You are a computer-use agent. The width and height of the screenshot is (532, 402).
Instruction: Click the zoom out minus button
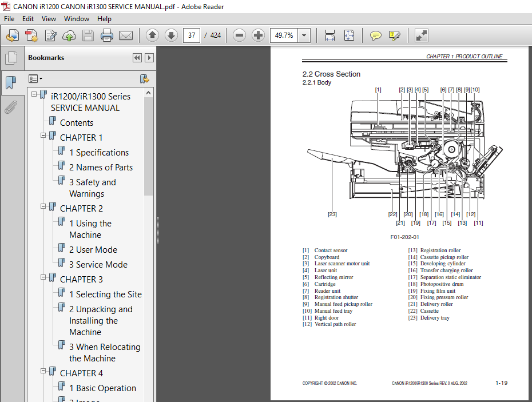coord(240,35)
